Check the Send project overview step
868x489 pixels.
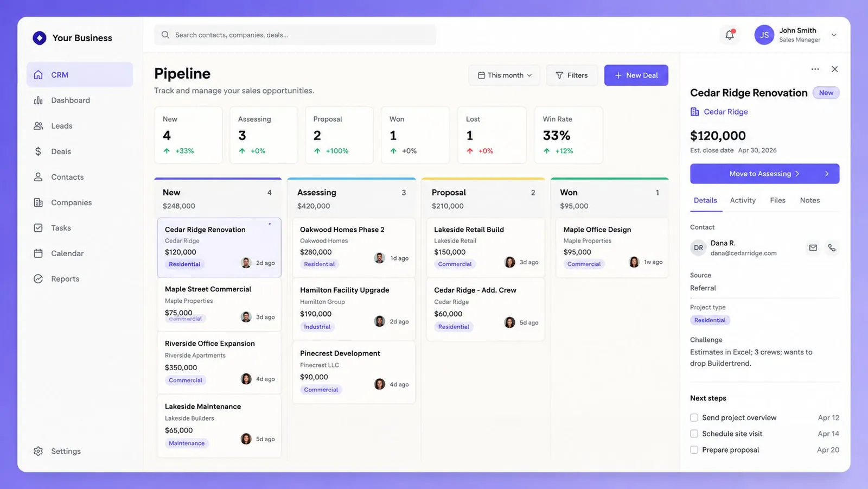point(694,418)
